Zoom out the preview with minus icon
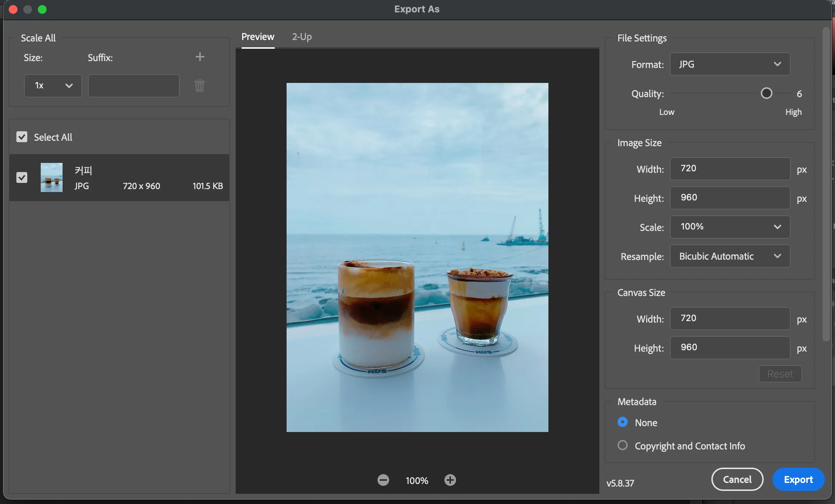Screen dimensions: 835x504 [x=383, y=480]
